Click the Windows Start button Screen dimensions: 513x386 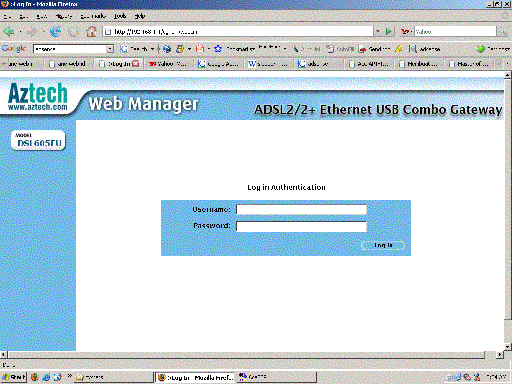14,377
